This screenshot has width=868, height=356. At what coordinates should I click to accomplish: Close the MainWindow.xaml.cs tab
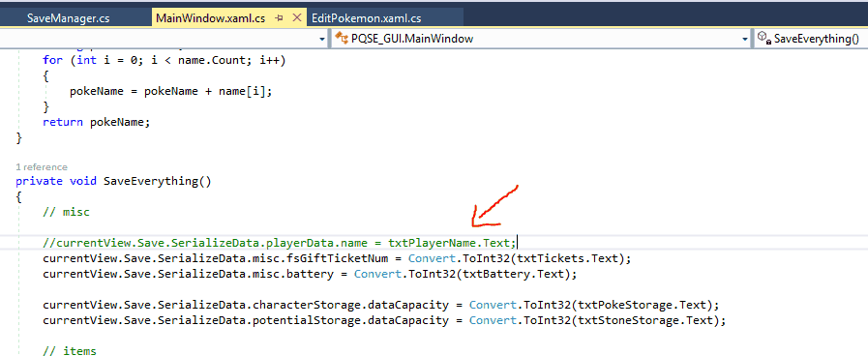click(297, 18)
